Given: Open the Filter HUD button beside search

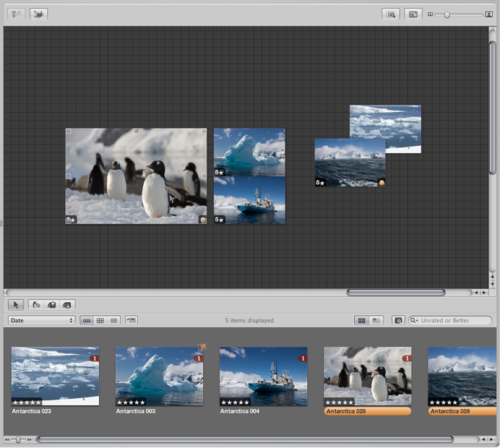Looking at the screenshot, I should coord(398,320).
